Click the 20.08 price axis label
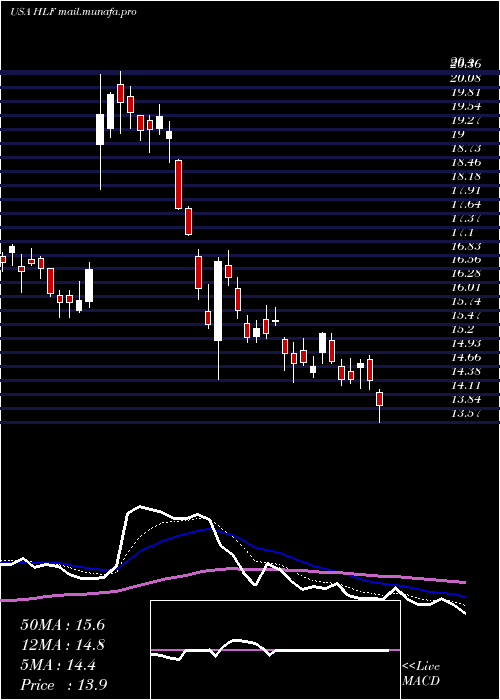 click(x=465, y=78)
